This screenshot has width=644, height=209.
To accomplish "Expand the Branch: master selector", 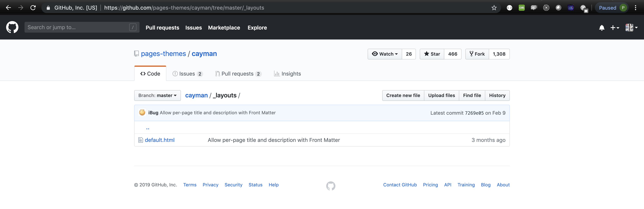I will coord(158,95).
